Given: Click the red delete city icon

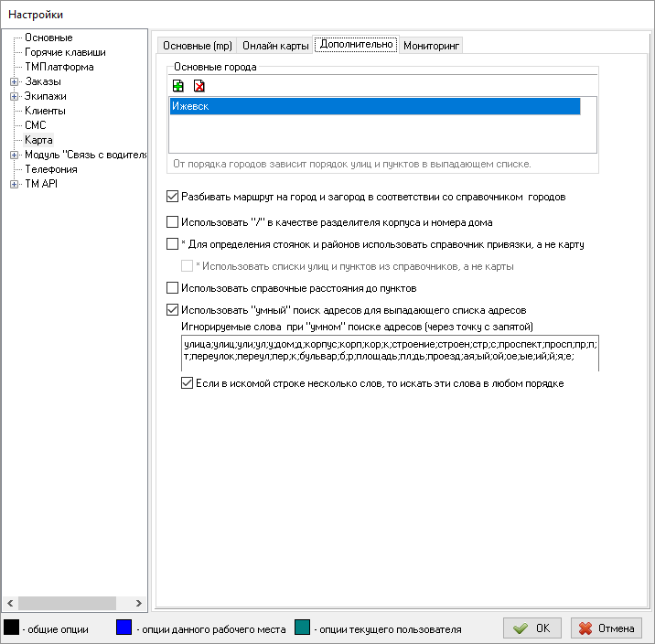Looking at the screenshot, I should 199,85.
